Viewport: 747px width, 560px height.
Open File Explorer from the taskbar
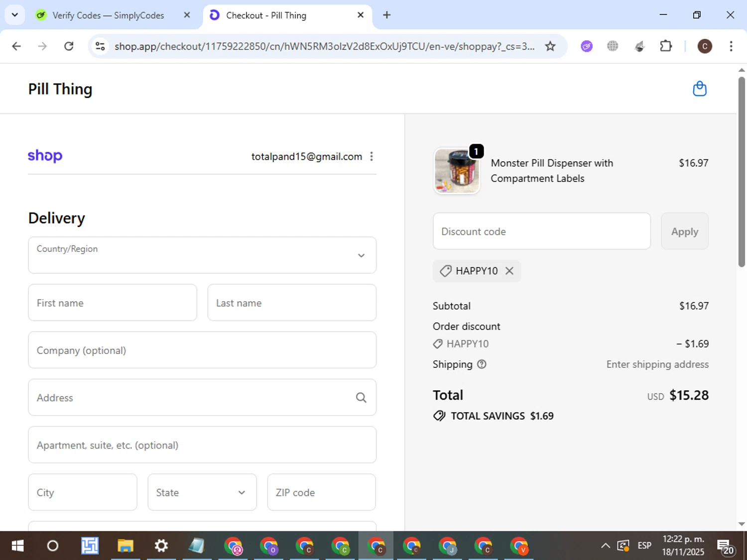(x=125, y=546)
